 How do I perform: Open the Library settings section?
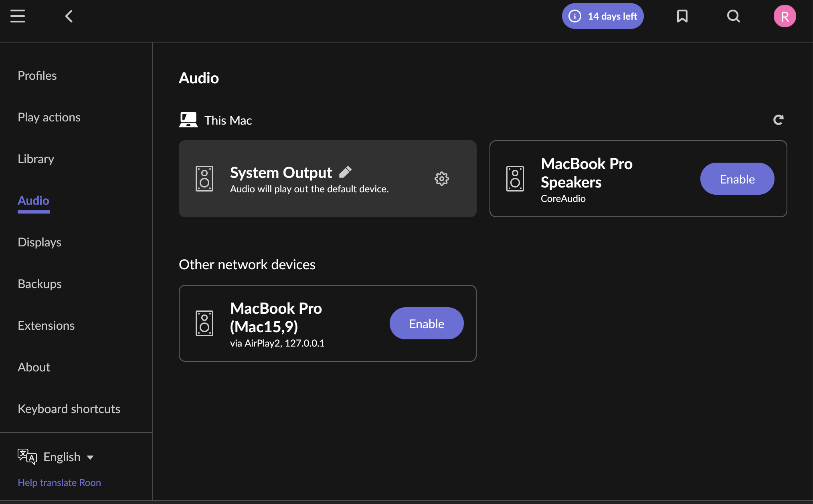click(x=36, y=159)
